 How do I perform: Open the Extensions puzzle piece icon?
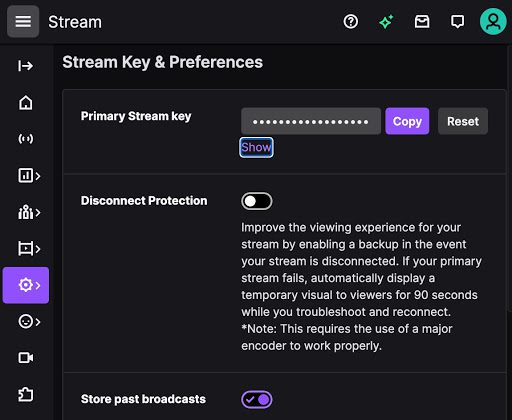(26, 395)
